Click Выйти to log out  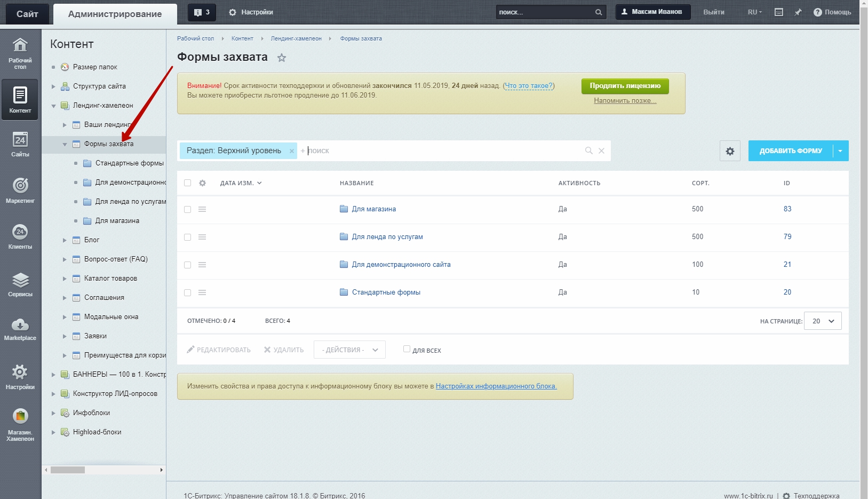714,12
